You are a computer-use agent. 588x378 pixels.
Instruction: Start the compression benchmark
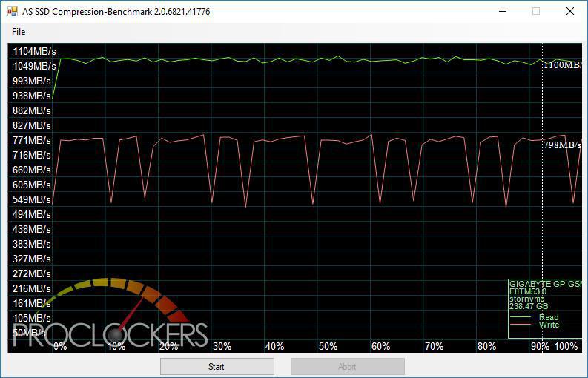[217, 366]
